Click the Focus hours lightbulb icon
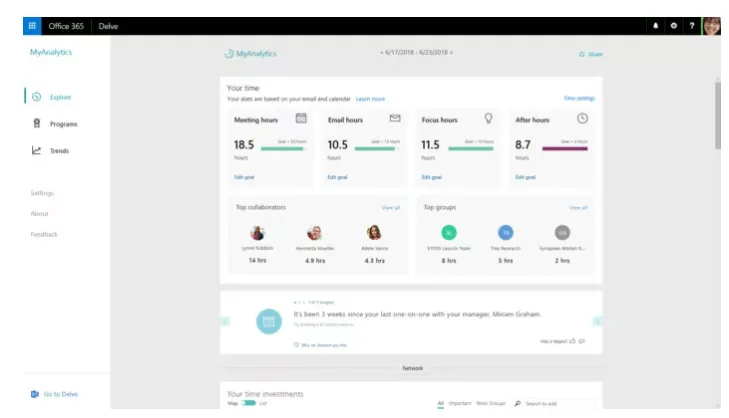This screenshot has width=729, height=418. [x=488, y=118]
